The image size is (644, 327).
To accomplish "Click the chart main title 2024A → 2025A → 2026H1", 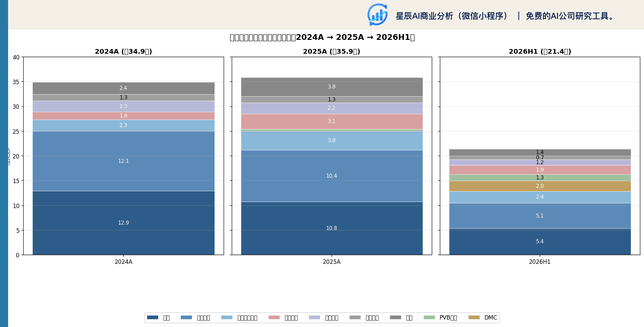I will click(x=322, y=37).
